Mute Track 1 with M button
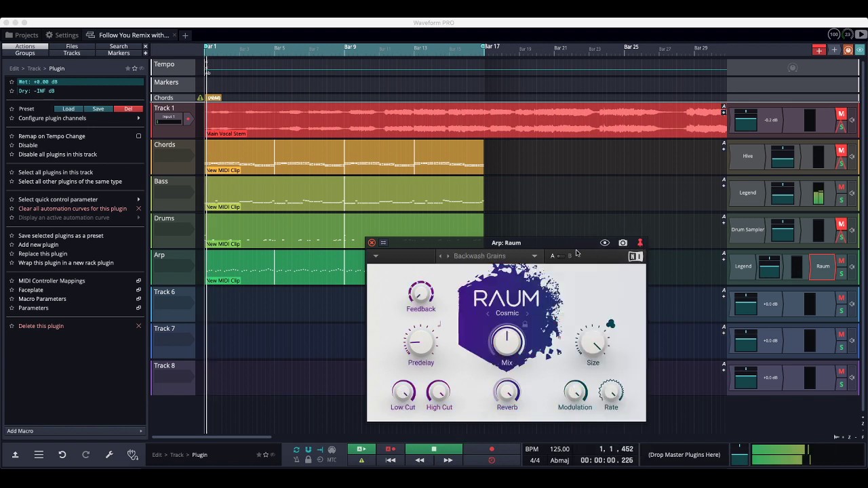Viewport: 868px width, 488px height. tap(842, 114)
